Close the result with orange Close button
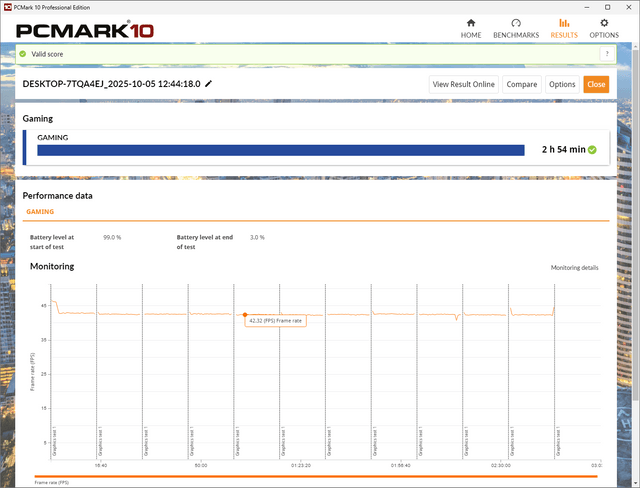 click(596, 84)
